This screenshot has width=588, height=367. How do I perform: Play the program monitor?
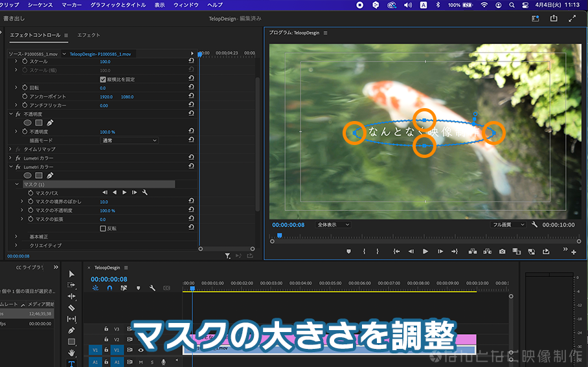point(425,252)
